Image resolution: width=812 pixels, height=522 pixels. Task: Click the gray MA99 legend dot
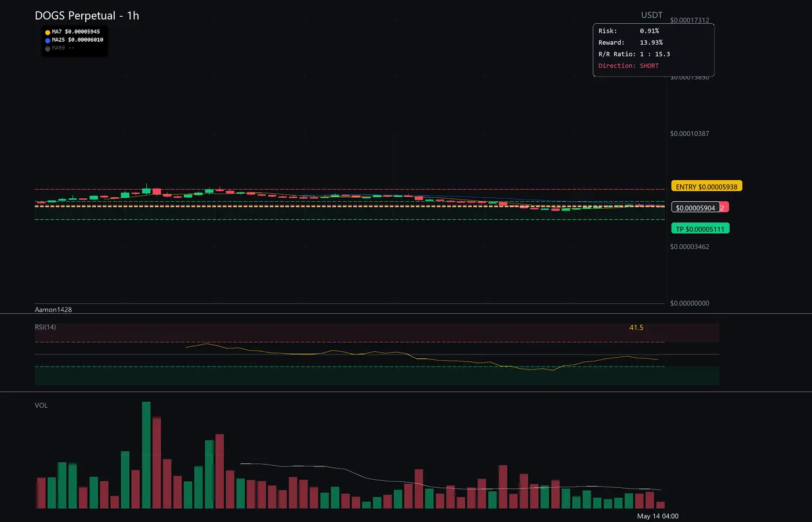click(48, 49)
